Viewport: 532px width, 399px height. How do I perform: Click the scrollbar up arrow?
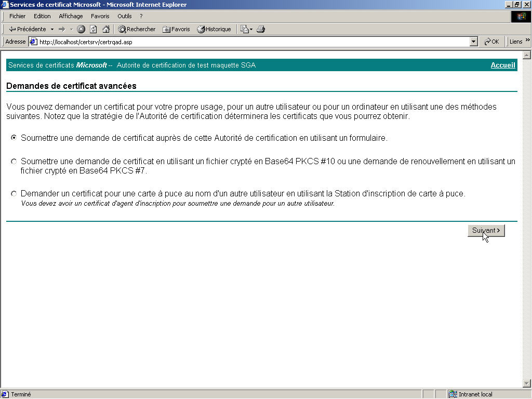pos(527,55)
